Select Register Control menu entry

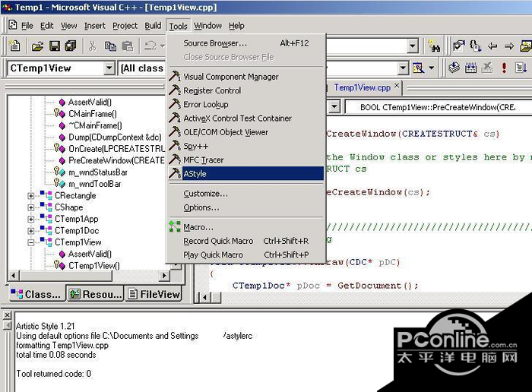(246, 90)
